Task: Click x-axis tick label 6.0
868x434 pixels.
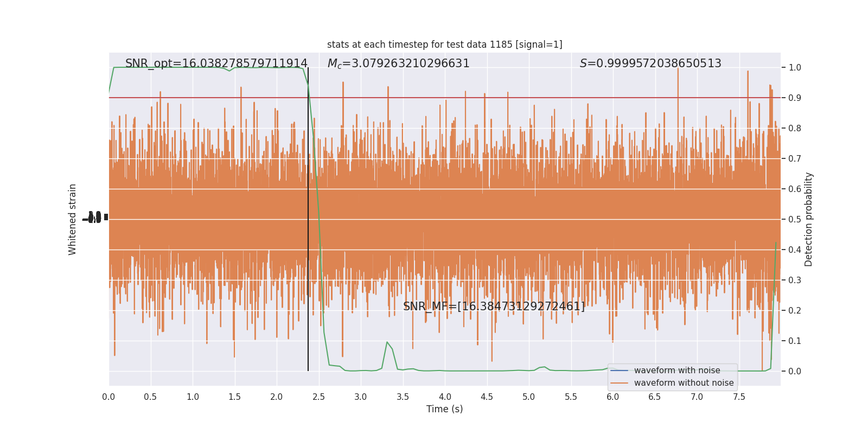Action: click(x=613, y=397)
